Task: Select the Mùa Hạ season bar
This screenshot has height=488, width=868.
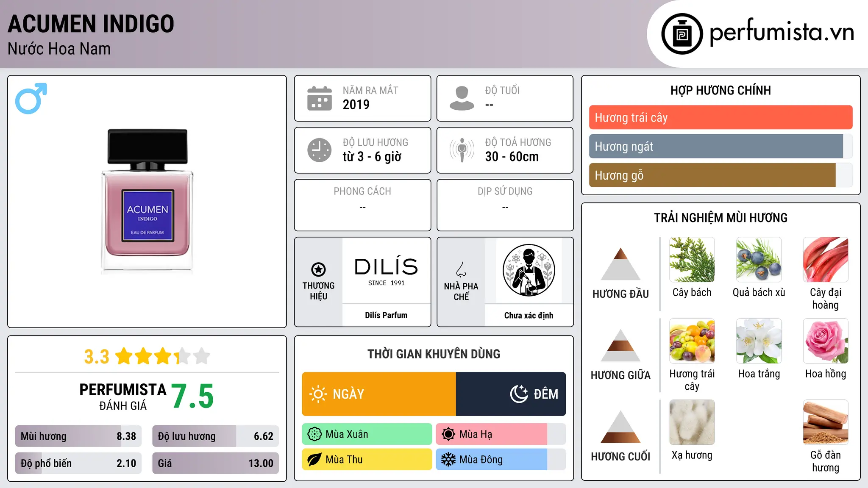Action: pyautogui.click(x=501, y=434)
